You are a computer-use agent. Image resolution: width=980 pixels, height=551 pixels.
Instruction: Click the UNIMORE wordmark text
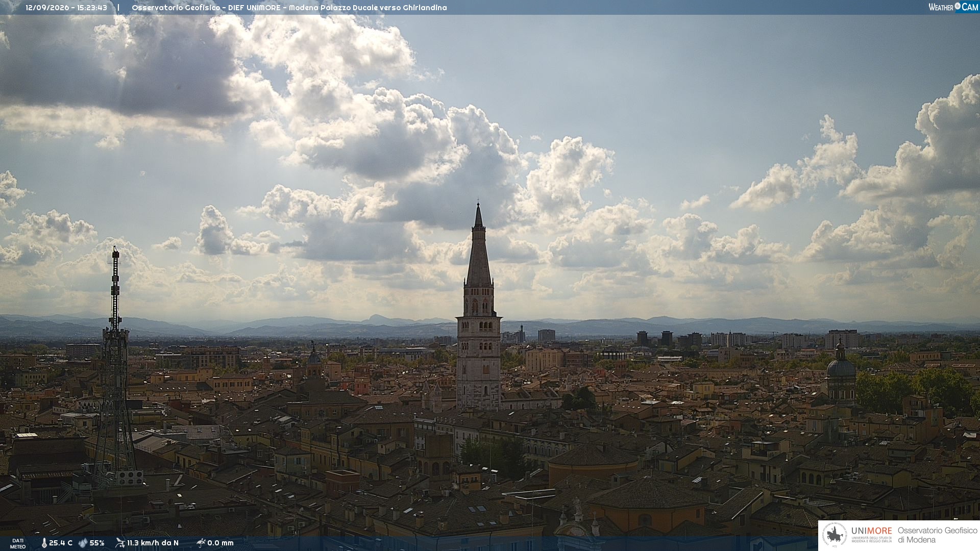point(871,531)
